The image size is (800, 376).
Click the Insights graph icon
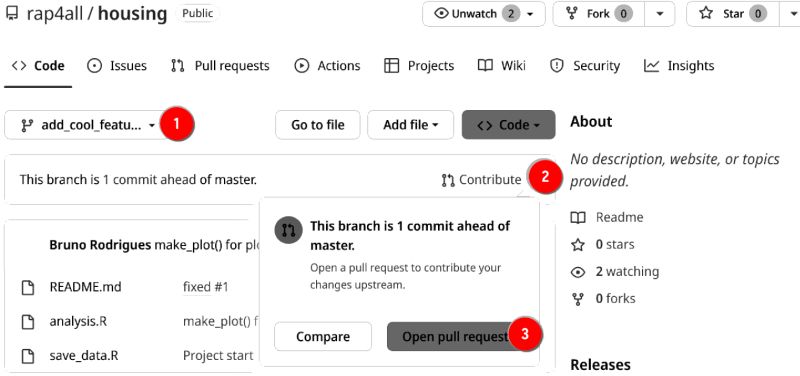coord(652,66)
